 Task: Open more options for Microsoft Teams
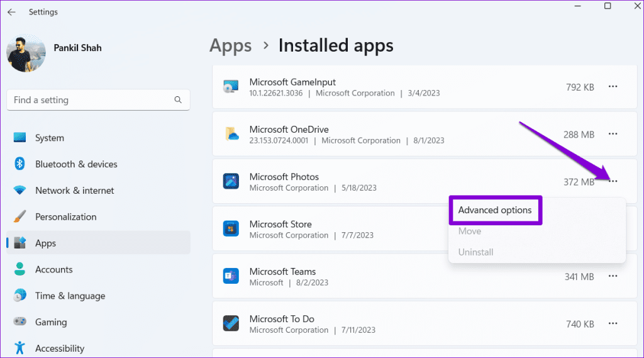(x=613, y=276)
